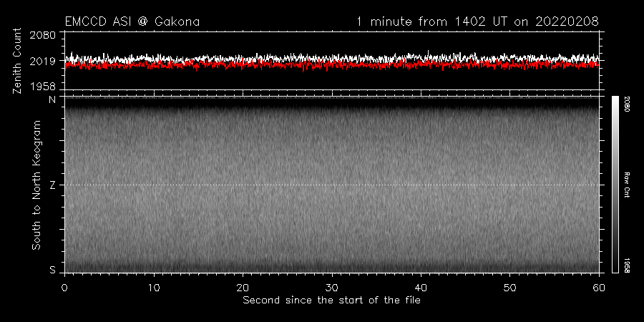Click 'Second since the start of the file' label

331,301
